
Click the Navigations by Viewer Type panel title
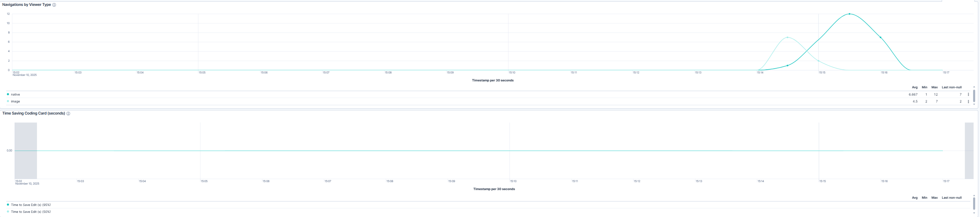pyautogui.click(x=27, y=5)
